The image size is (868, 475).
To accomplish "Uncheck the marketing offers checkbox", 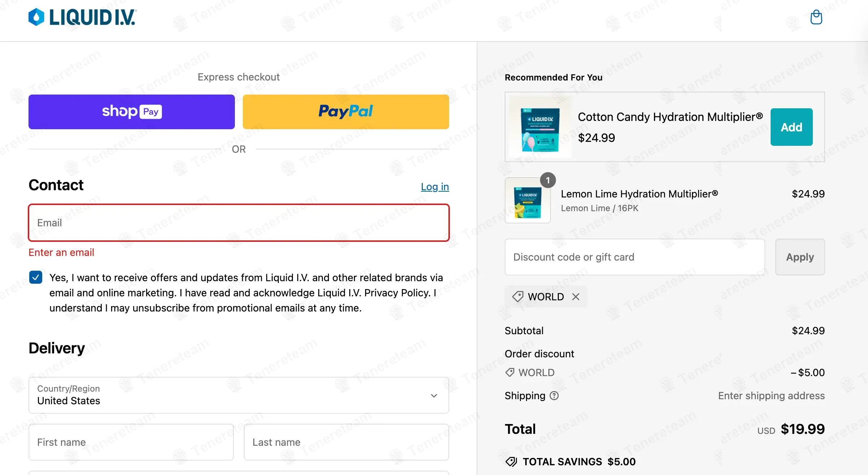I will coord(36,277).
